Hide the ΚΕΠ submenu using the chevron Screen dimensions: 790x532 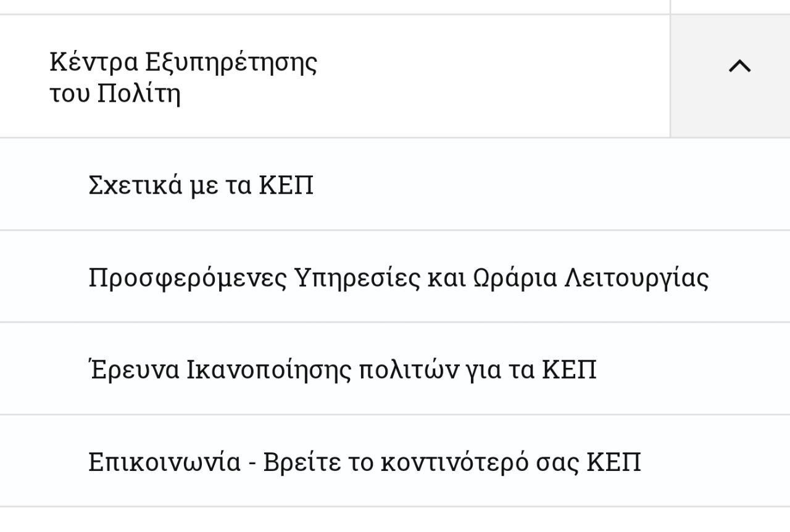739,66
